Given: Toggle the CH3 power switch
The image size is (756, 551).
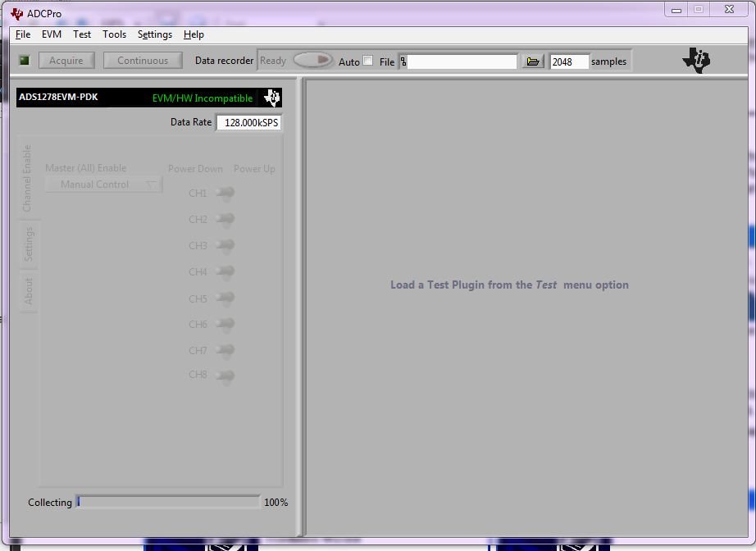Looking at the screenshot, I should point(225,245).
